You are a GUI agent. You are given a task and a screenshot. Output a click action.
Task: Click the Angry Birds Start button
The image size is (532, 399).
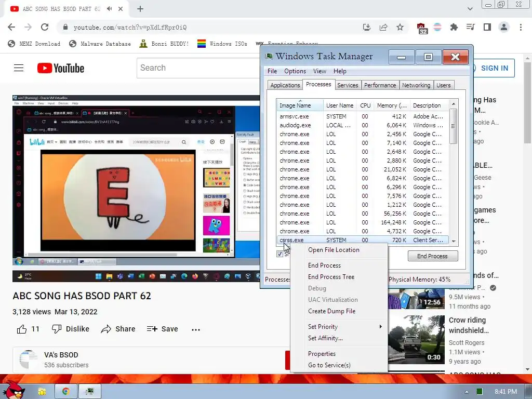pyautogui.click(x=14, y=390)
